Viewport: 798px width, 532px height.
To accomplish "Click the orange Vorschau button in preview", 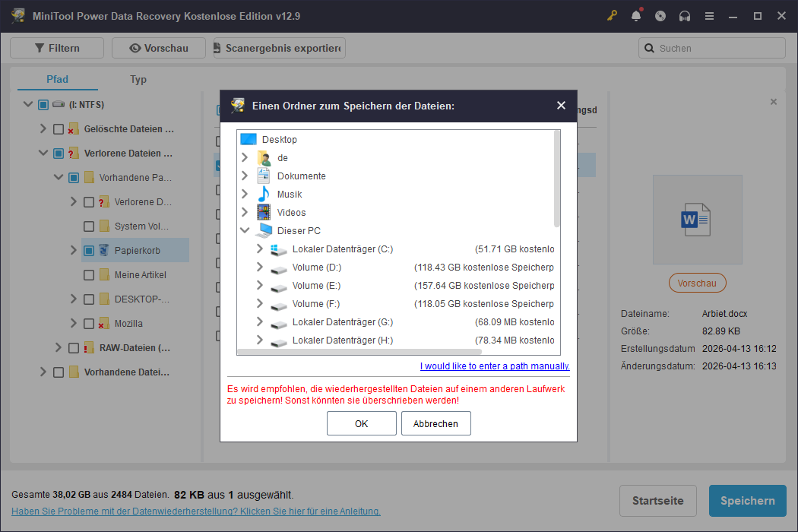I will pos(697,283).
